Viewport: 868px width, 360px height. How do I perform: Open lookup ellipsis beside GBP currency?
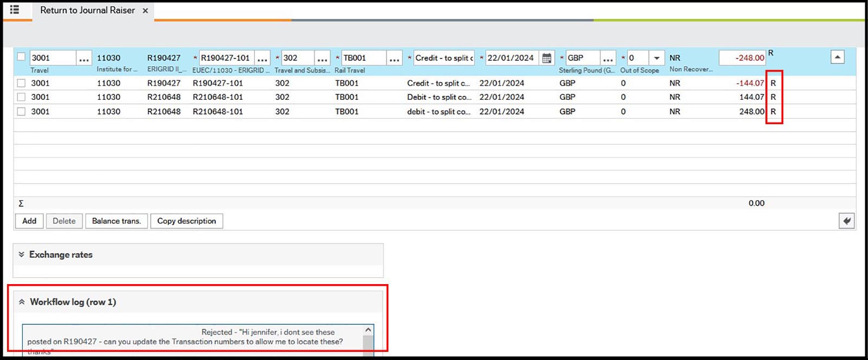coord(608,58)
